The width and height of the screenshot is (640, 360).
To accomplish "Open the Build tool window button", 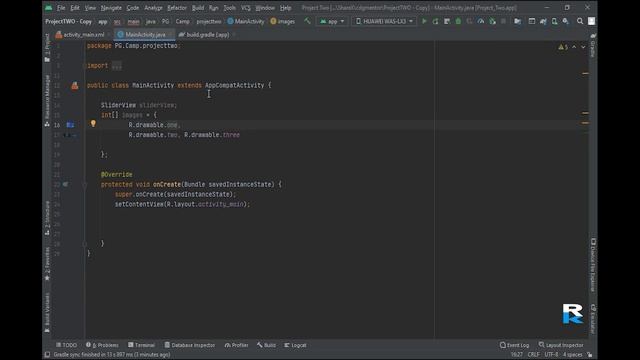I will click(266, 345).
